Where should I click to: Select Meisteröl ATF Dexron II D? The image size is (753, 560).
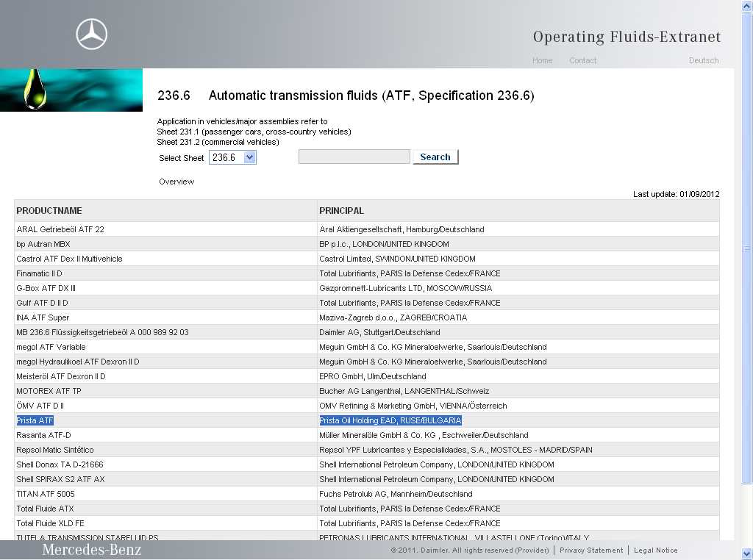pos(61,376)
